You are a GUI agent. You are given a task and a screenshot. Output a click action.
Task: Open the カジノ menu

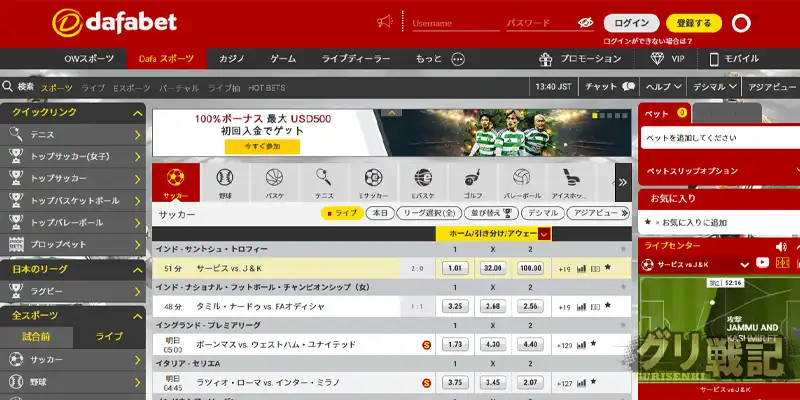point(232,59)
